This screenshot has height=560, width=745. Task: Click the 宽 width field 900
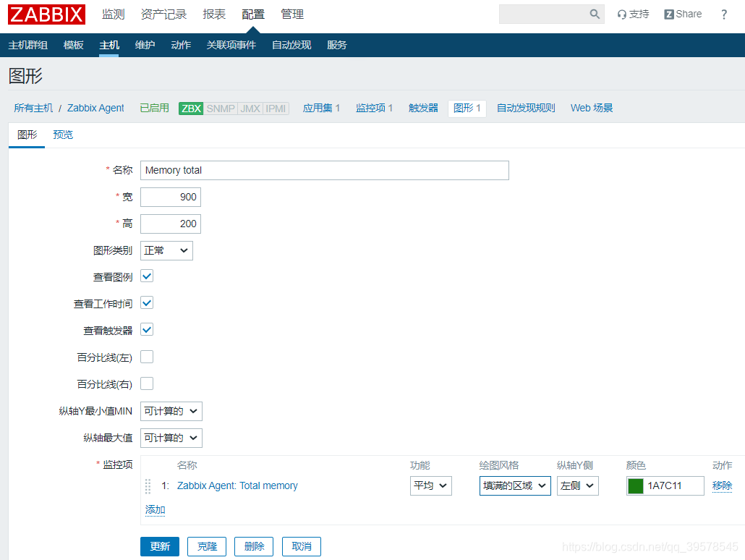coord(171,198)
